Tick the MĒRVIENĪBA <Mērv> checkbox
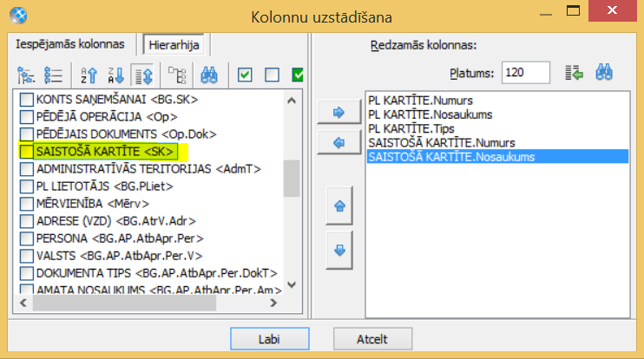The height and width of the screenshot is (359, 644). pyautogui.click(x=27, y=204)
